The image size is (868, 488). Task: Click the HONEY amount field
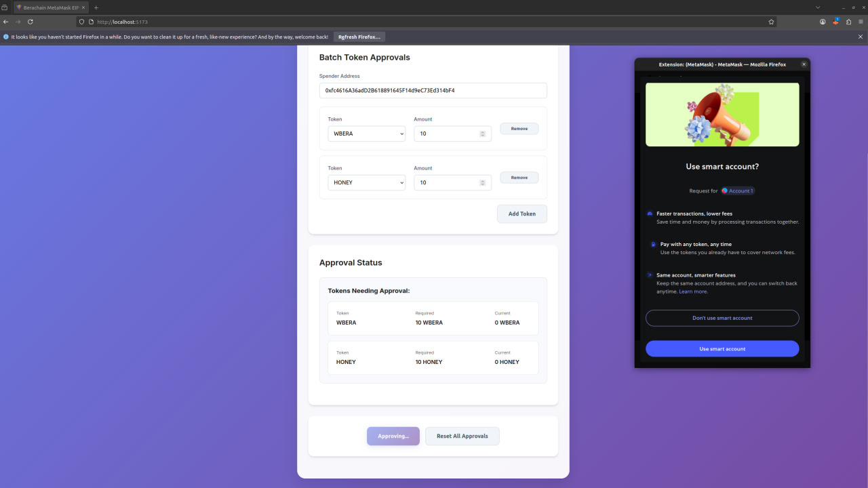tap(452, 182)
